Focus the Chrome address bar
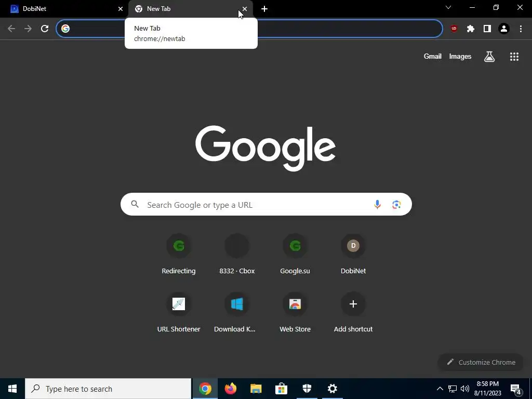 coord(249,29)
